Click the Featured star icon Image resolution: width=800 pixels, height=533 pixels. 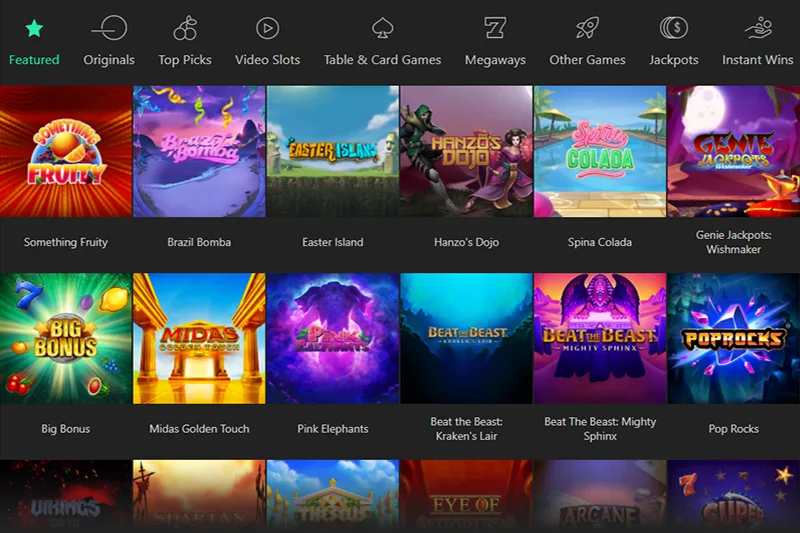click(x=34, y=28)
